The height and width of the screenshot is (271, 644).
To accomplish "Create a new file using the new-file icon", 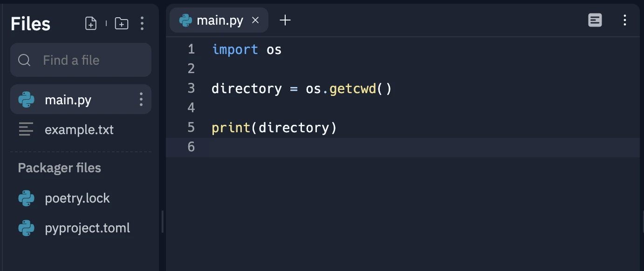I will pos(90,23).
